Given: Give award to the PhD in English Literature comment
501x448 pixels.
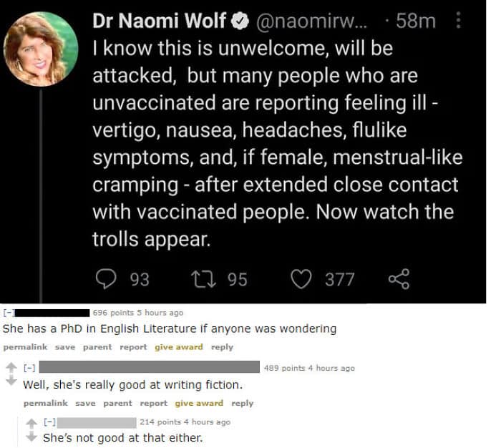Looking at the screenshot, I should pyautogui.click(x=179, y=347).
